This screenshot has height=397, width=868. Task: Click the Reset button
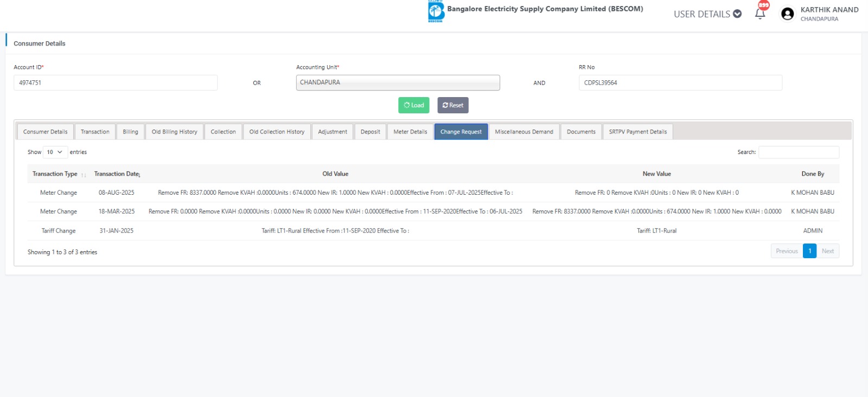[452, 105]
